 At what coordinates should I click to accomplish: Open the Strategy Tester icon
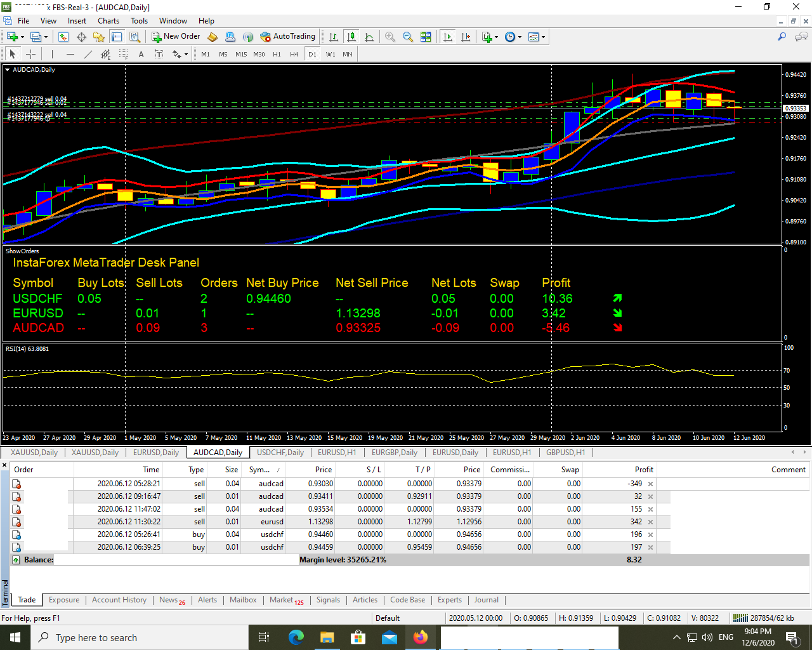coord(134,37)
